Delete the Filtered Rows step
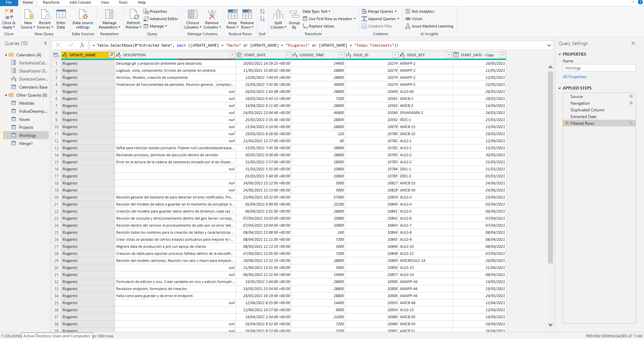 (567, 123)
